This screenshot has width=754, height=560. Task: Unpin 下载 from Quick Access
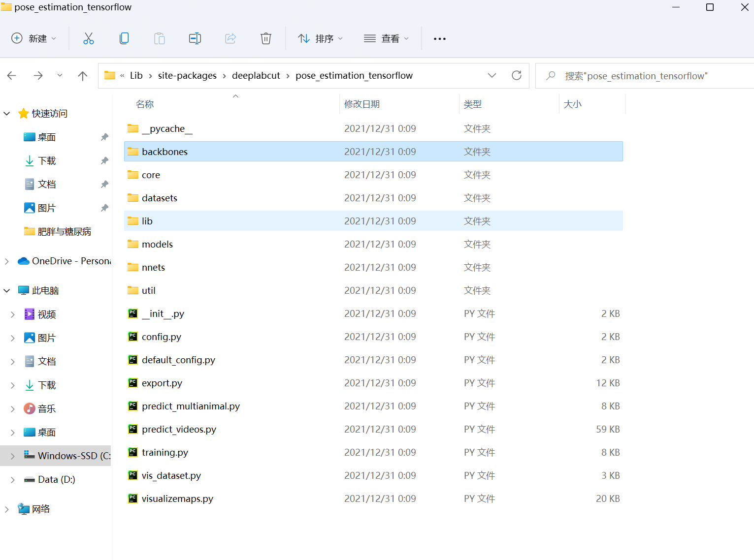(104, 160)
